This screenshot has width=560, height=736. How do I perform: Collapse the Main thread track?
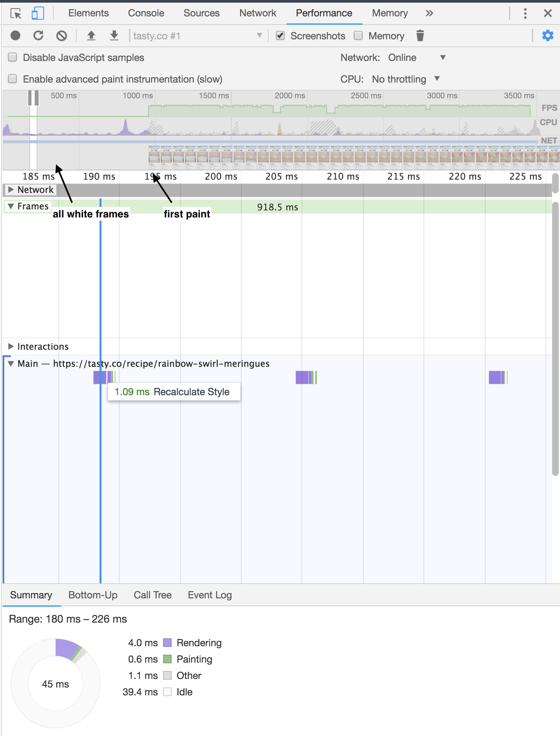[x=11, y=363]
